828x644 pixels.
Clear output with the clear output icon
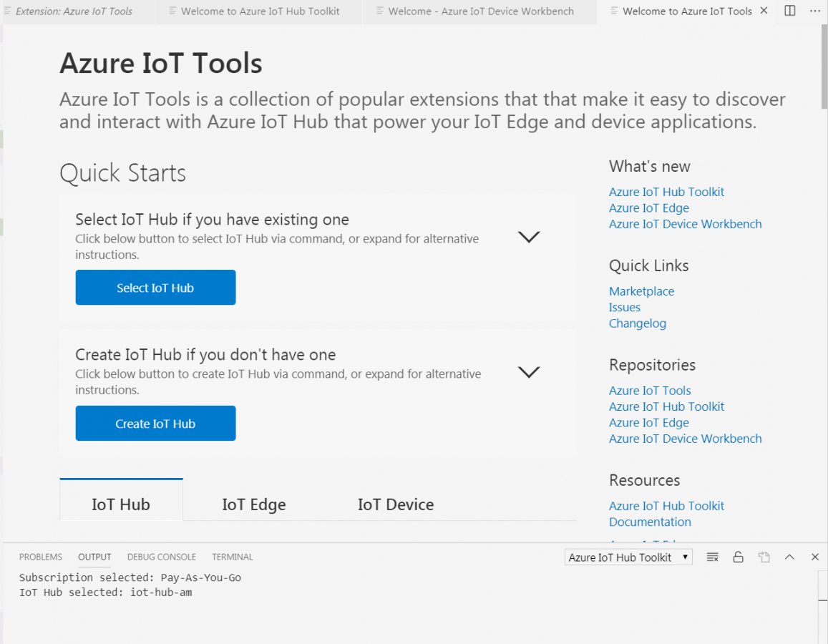[712, 557]
